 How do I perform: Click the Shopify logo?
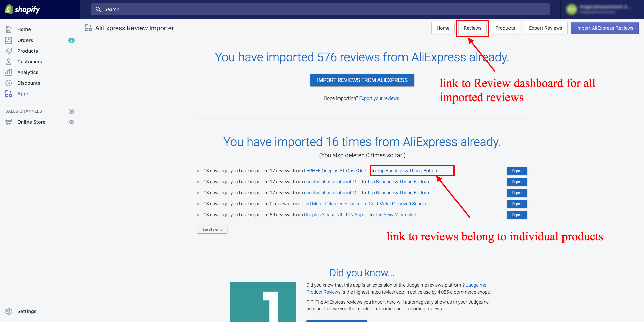click(22, 9)
